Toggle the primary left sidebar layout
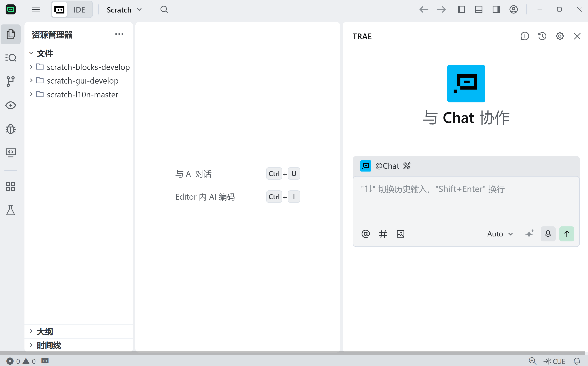 461,10
